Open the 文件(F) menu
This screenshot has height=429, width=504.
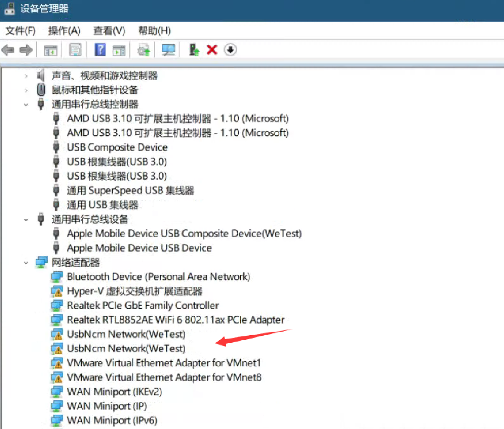(20, 31)
